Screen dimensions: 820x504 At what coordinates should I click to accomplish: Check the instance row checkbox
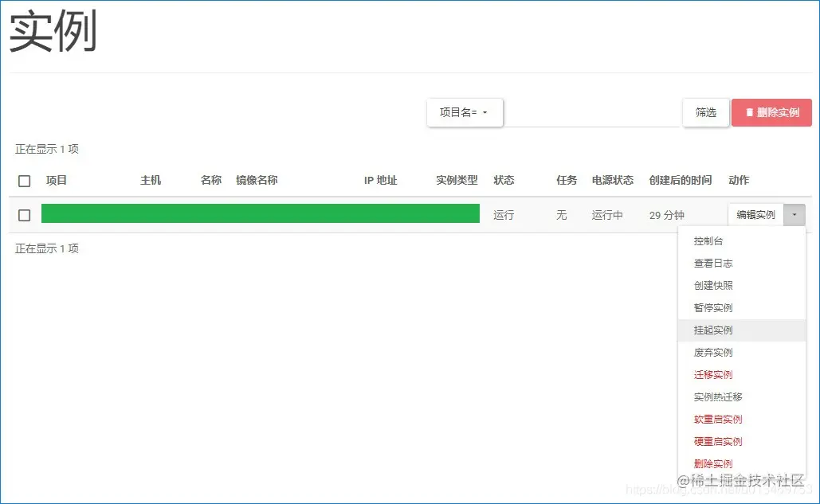[24, 214]
